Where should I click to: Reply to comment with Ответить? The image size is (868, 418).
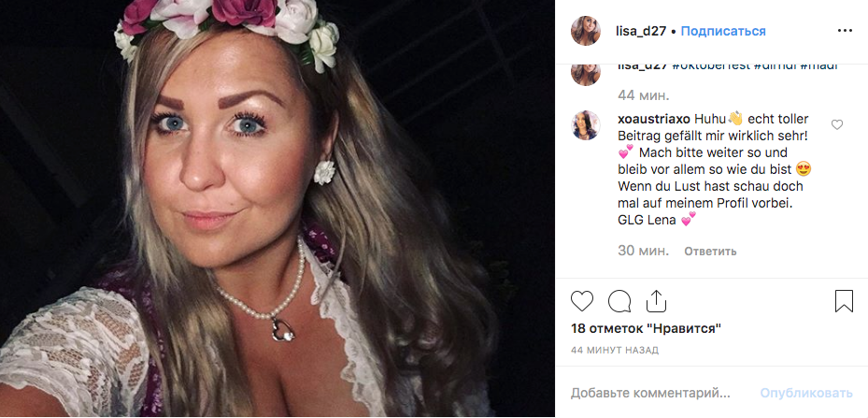[710, 252]
